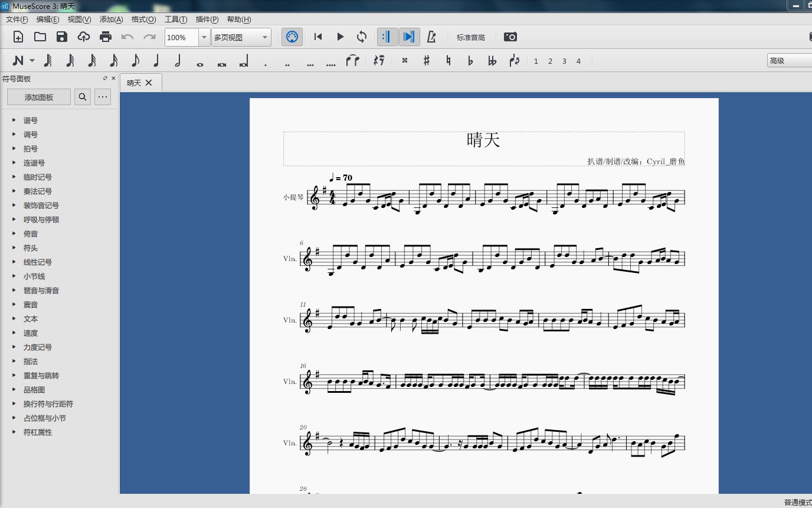Start score playback
812x508 pixels.
point(340,37)
